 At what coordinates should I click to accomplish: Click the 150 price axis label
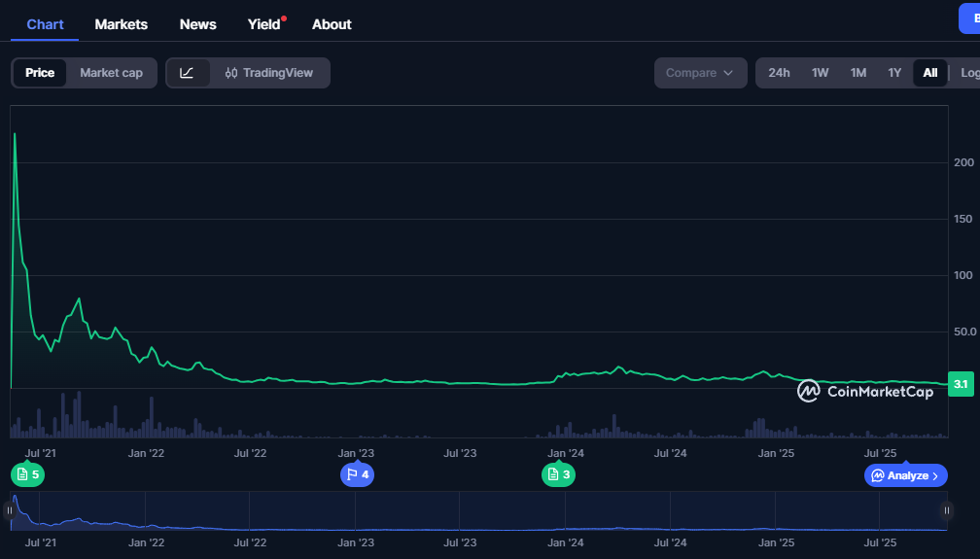tap(963, 219)
